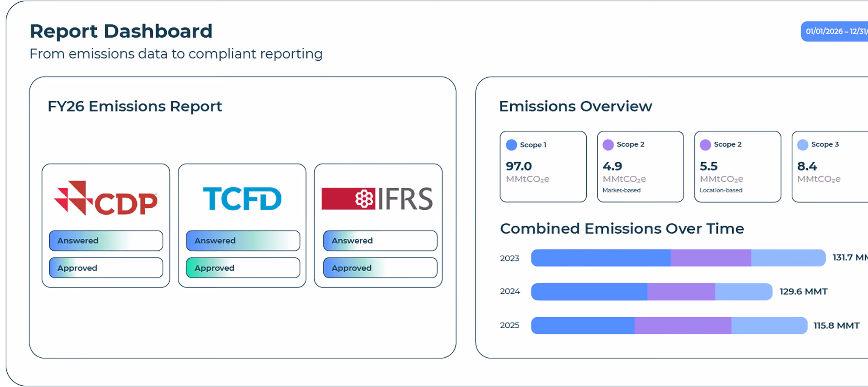The height and width of the screenshot is (387, 868).
Task: Click the dark blue segment of the 2023 bar
Action: pos(601,258)
